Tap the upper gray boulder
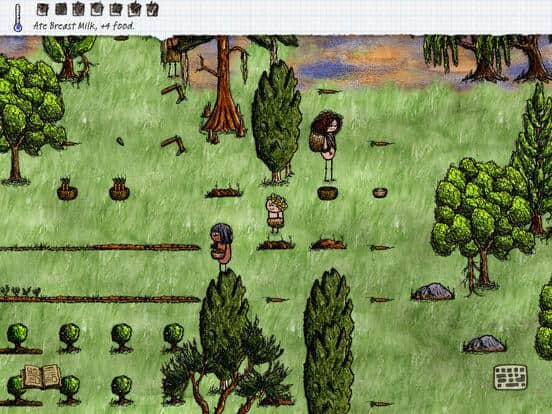The image size is (552, 414). click(433, 292)
